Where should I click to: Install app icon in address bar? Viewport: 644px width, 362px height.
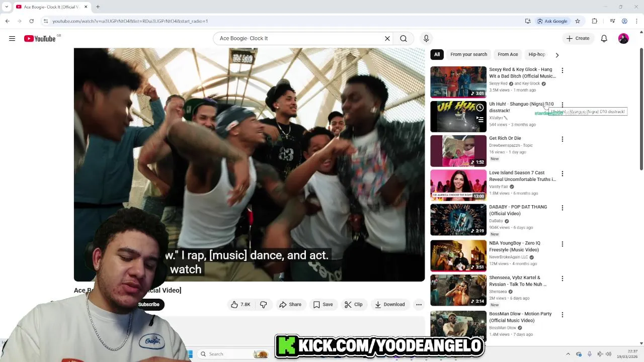click(x=528, y=21)
